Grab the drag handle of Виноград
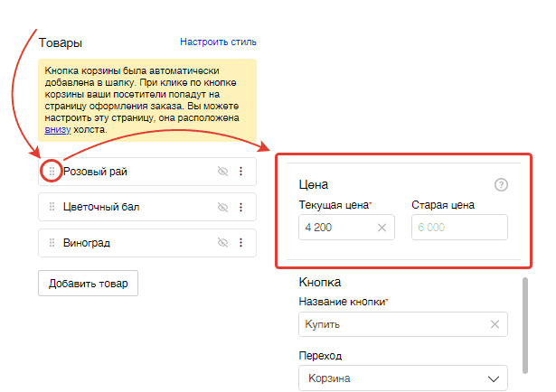556x392 pixels. coord(52,243)
